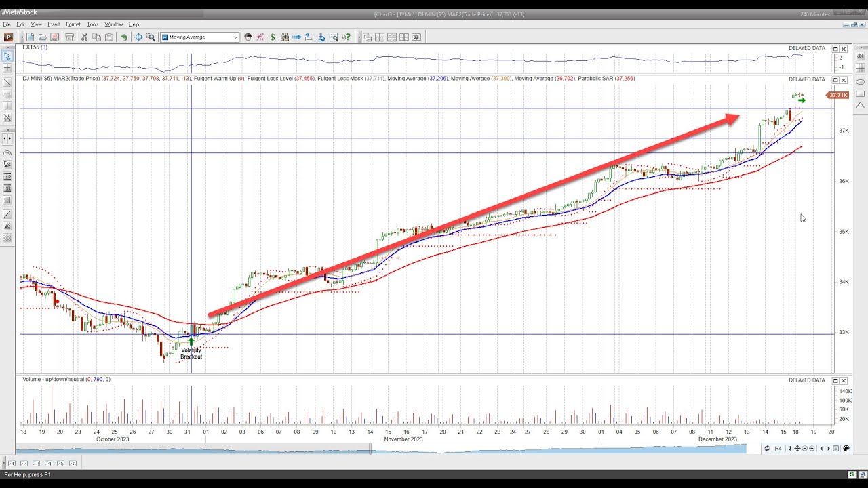Image resolution: width=868 pixels, height=488 pixels.
Task: Click the zoom box magnifier icon
Action: point(151,37)
